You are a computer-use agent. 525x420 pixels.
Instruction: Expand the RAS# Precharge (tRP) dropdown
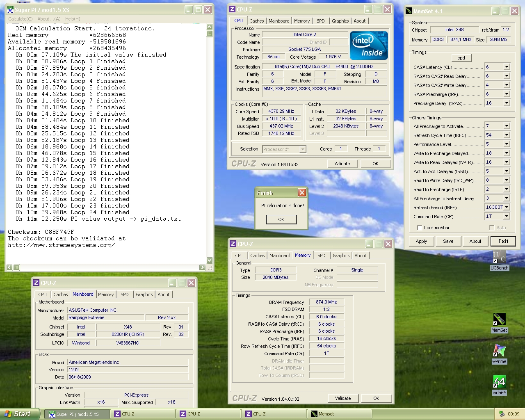pos(507,94)
